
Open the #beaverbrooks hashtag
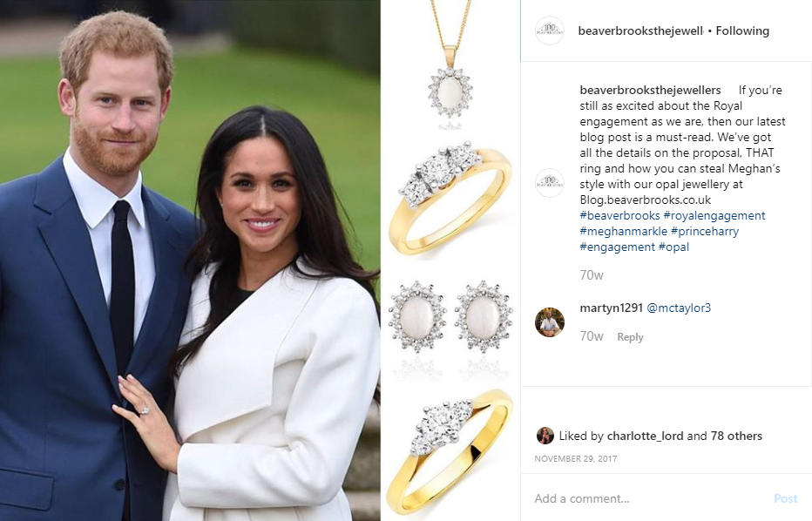(619, 215)
